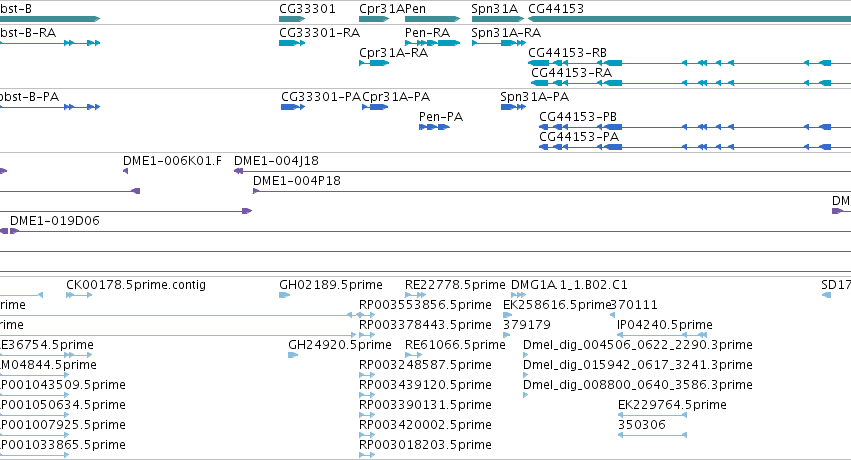Viewport: 851px width, 460px height.
Task: Select the GH02189.5prime EST label
Action: coord(331,285)
